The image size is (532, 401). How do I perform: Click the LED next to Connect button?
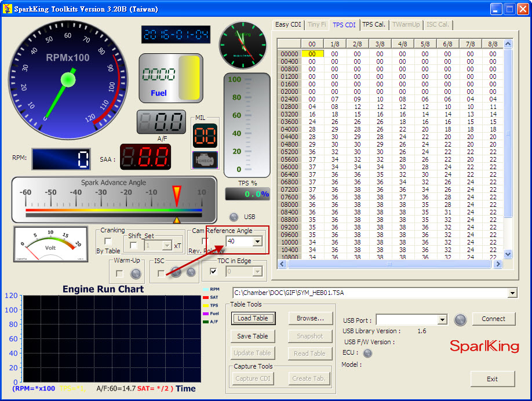click(460, 319)
